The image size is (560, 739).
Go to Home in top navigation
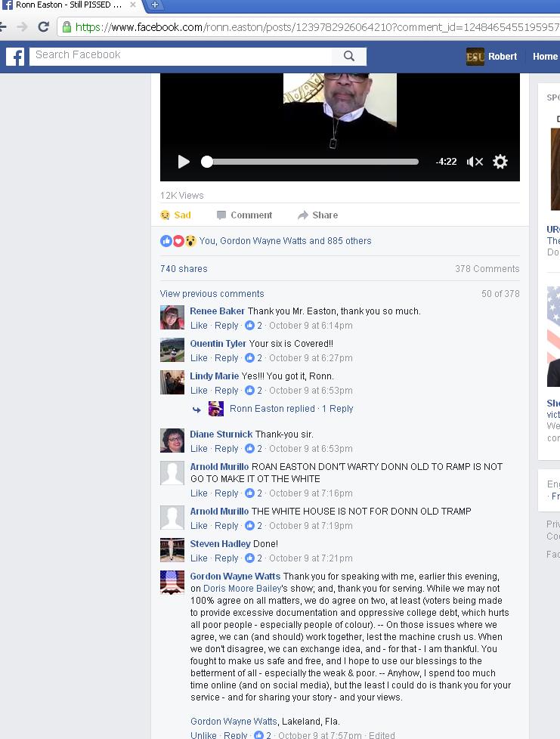[544, 57]
